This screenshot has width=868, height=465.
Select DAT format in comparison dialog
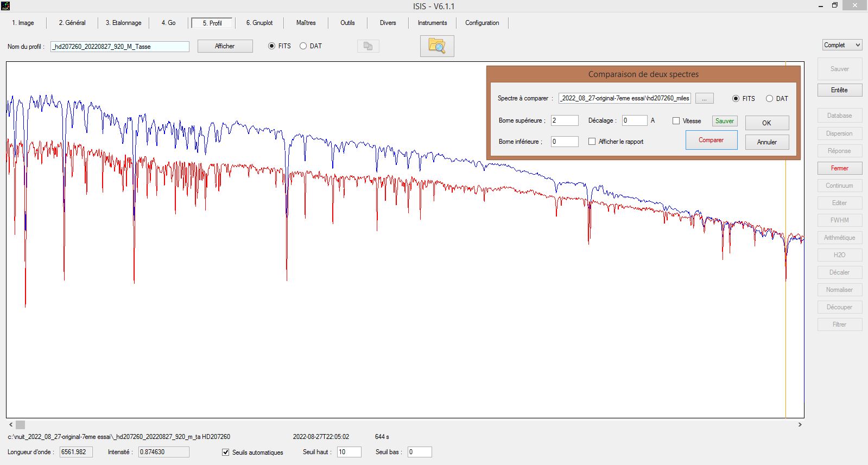pos(769,99)
